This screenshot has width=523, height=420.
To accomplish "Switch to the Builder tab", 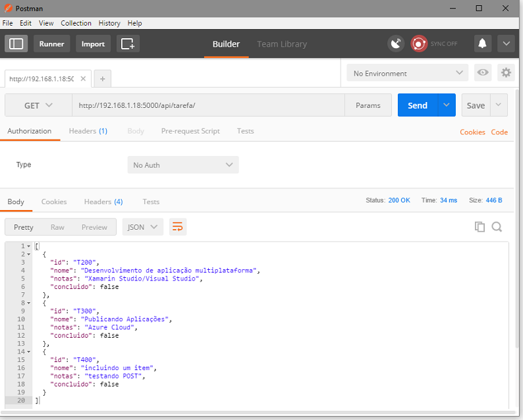I will (x=226, y=44).
